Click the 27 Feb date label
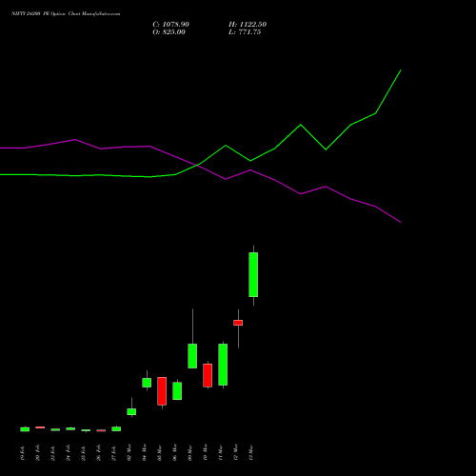 coord(114,452)
